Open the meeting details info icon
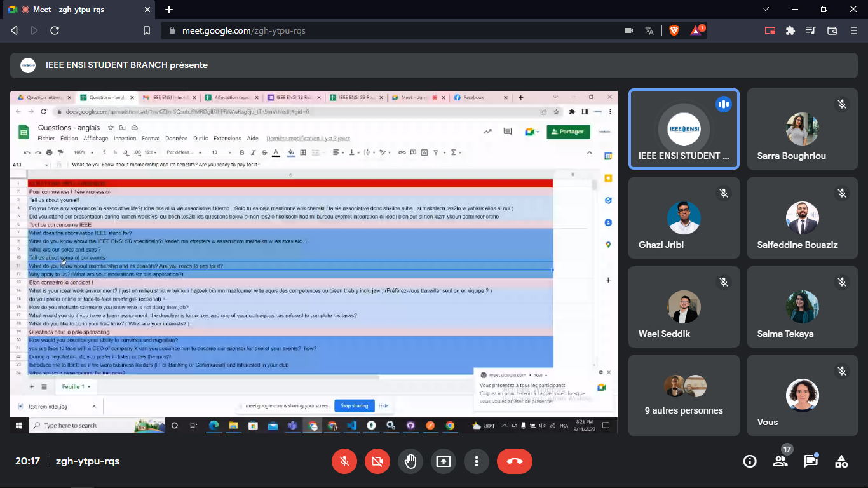This screenshot has width=868, height=488. click(x=750, y=461)
